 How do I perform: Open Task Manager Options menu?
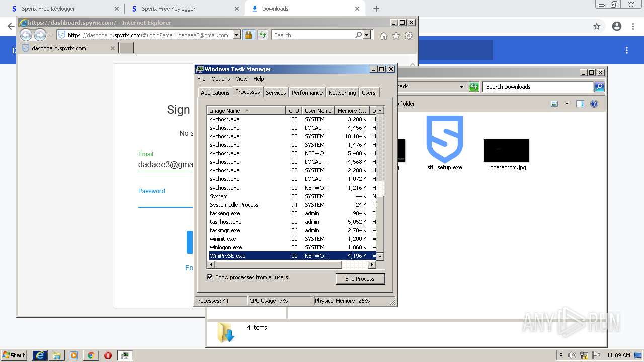220,79
